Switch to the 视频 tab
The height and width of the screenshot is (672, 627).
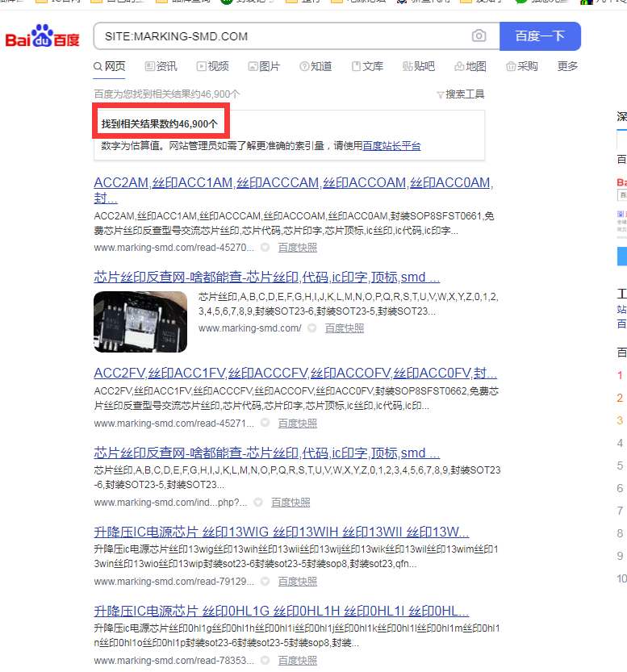tap(212, 66)
